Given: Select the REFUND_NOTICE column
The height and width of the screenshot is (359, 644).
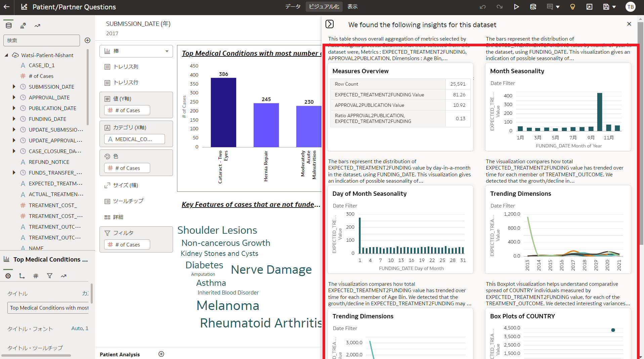Looking at the screenshot, I should (49, 162).
